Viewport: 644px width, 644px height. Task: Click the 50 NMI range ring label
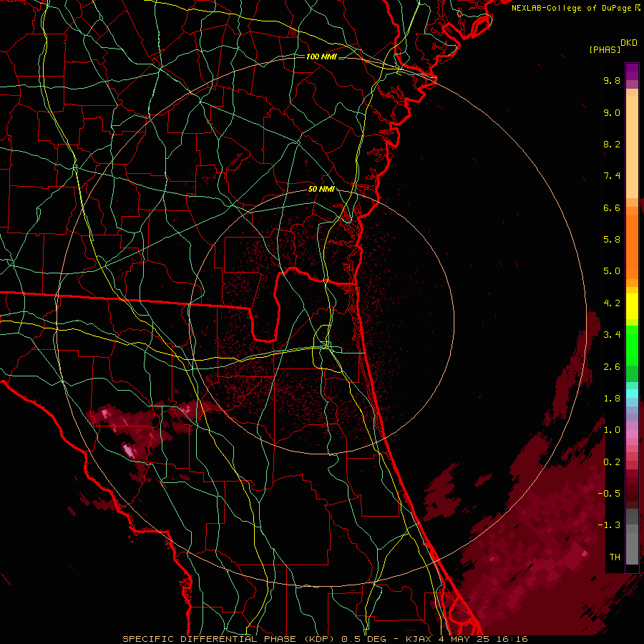pos(321,190)
